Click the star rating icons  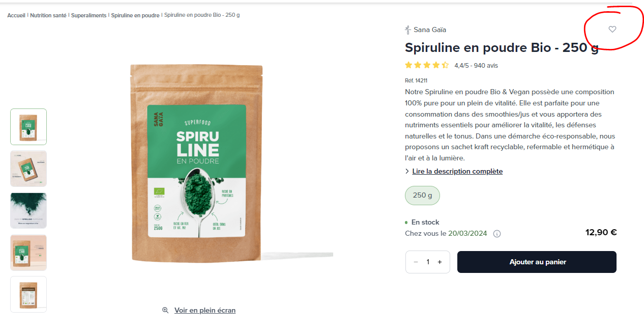(x=427, y=65)
